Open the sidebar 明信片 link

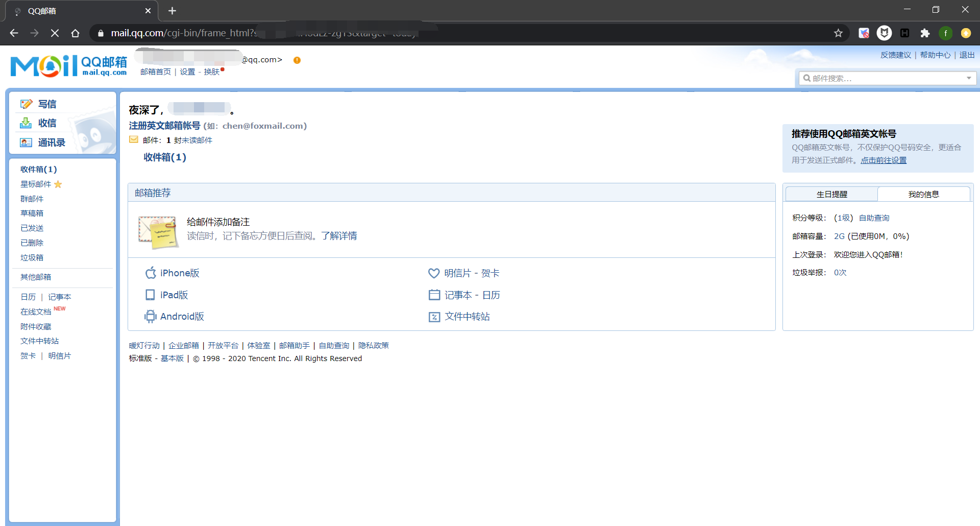tap(60, 356)
